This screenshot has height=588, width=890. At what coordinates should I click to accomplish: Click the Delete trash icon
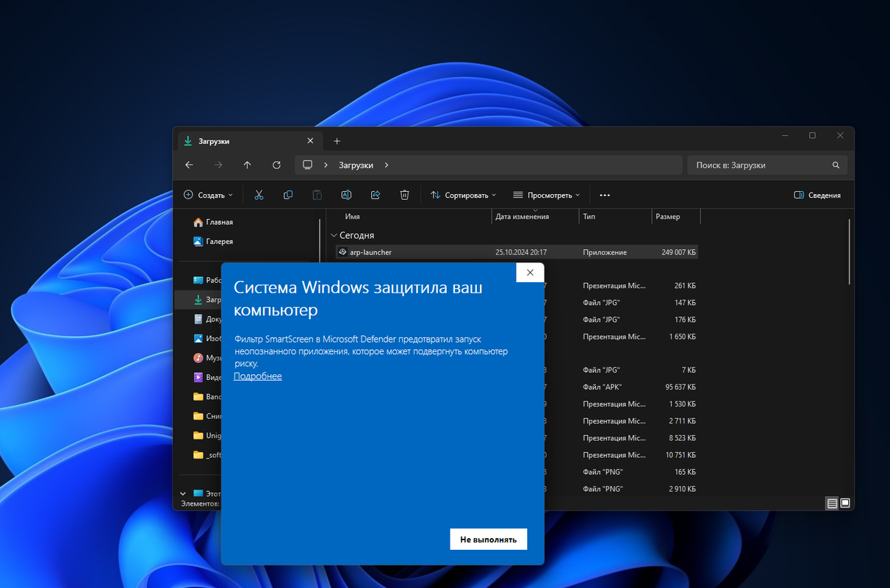pos(404,195)
